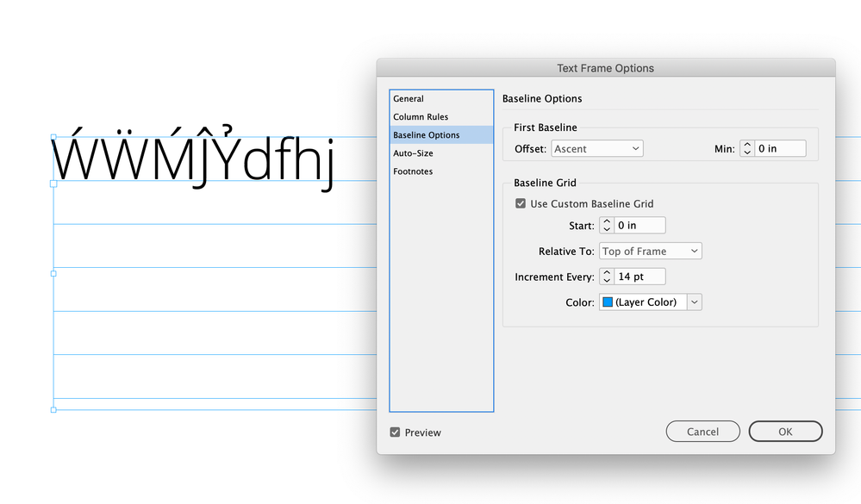Uncheck Use Custom Baseline Grid
The image size is (861, 504).
click(521, 203)
